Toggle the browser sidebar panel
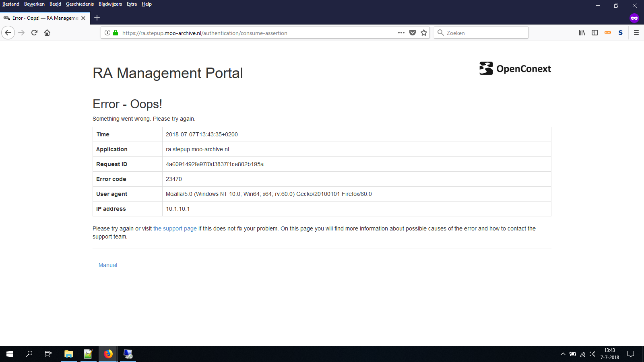 coord(594,33)
